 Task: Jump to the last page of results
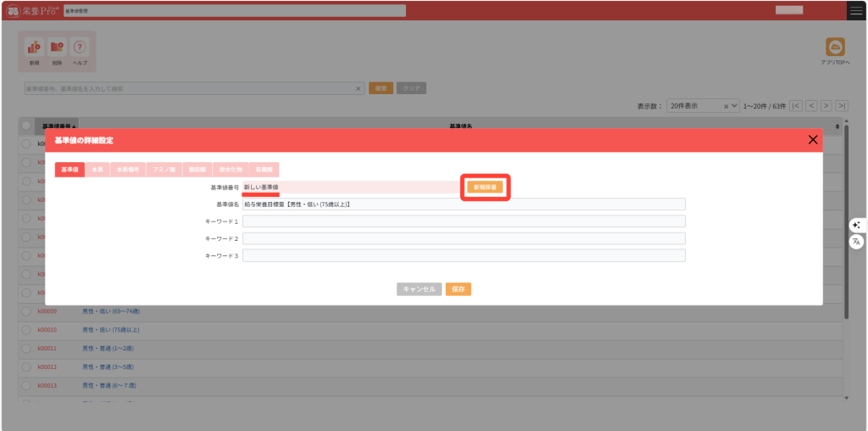(x=841, y=106)
